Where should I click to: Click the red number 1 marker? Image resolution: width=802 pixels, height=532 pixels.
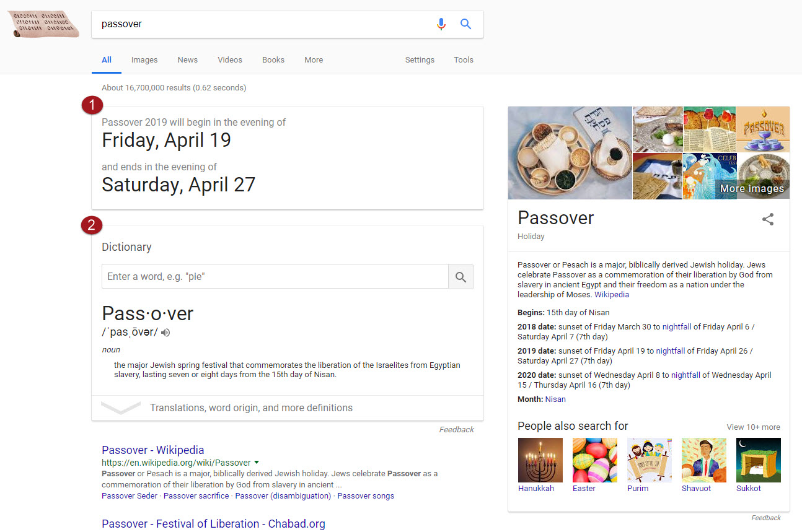(92, 106)
